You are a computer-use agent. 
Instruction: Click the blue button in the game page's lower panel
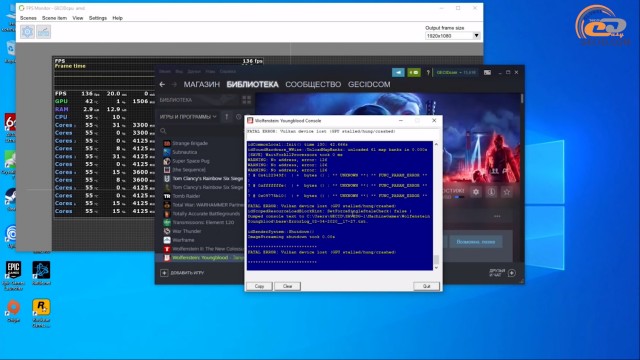point(476,242)
